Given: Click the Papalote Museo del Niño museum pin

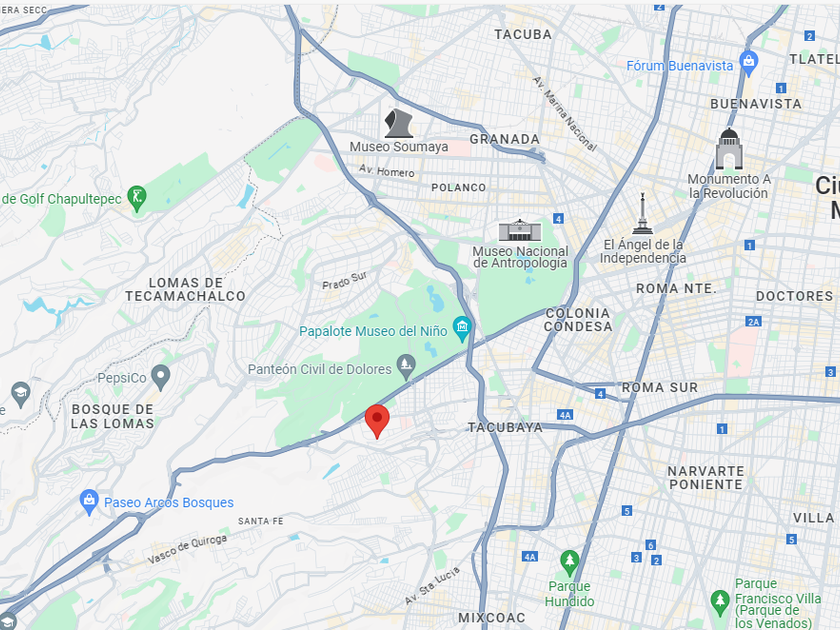Looking at the screenshot, I should (x=462, y=329).
